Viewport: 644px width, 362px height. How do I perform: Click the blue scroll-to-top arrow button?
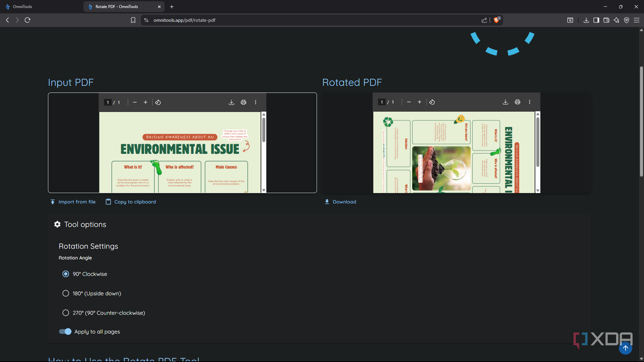[626, 348]
